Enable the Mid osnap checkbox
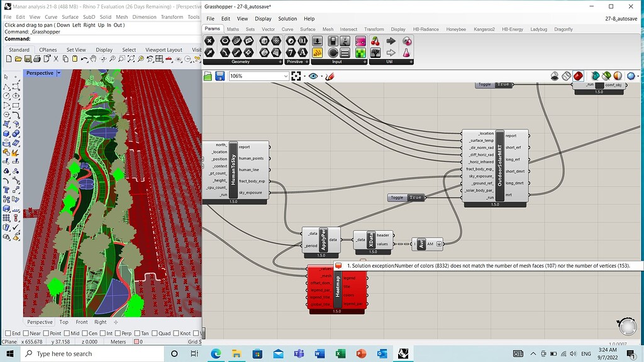The image size is (644, 362). point(67,333)
